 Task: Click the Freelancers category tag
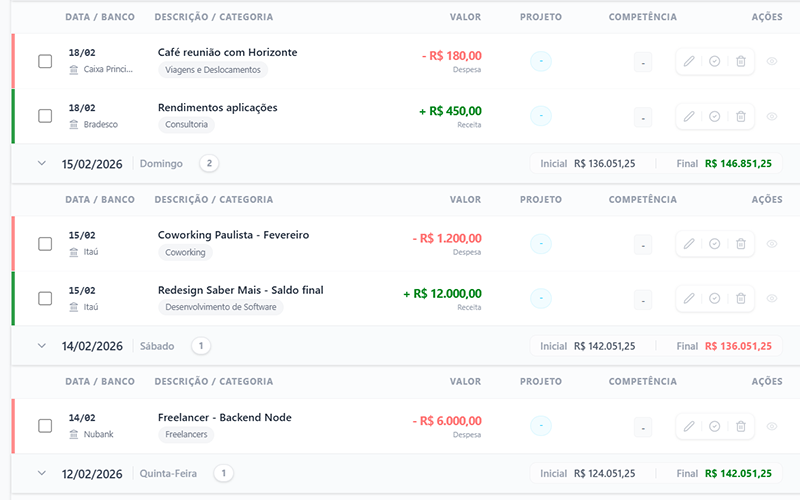pos(186,435)
